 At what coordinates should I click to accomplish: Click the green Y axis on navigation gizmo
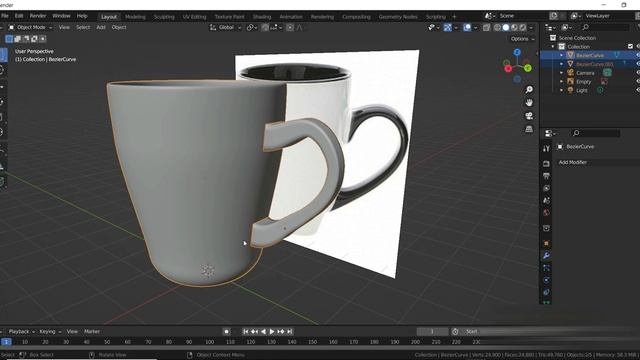(x=527, y=68)
